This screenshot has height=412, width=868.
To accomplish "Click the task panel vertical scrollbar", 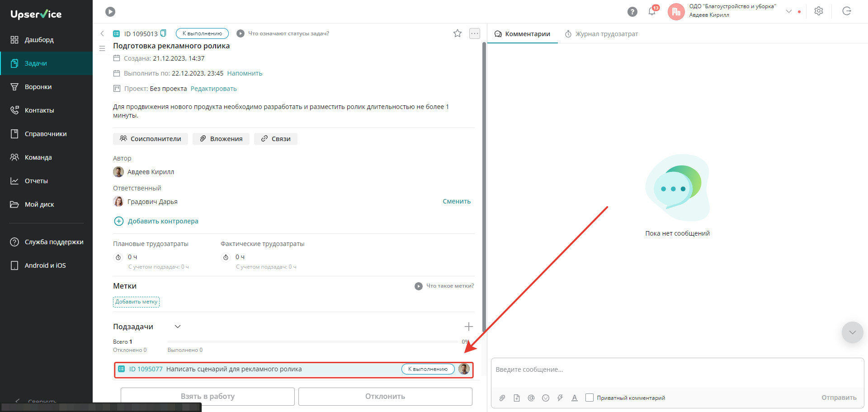I will tap(484, 187).
